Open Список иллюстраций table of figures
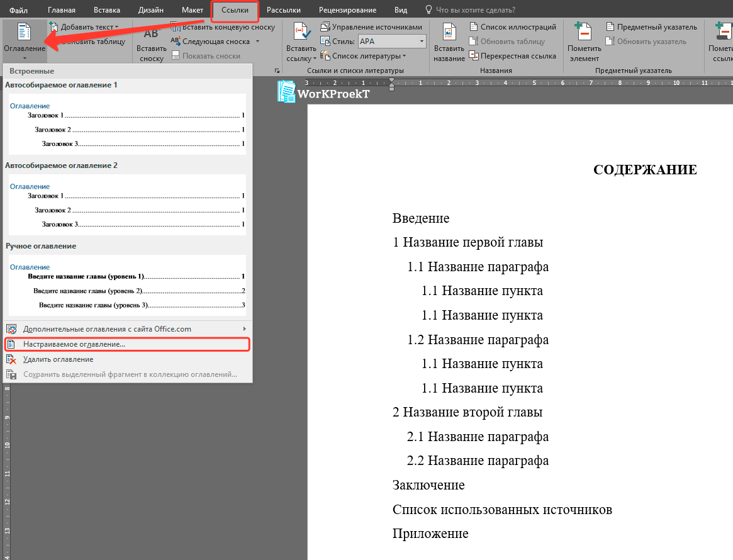The width and height of the screenshot is (733, 560). pos(513,26)
